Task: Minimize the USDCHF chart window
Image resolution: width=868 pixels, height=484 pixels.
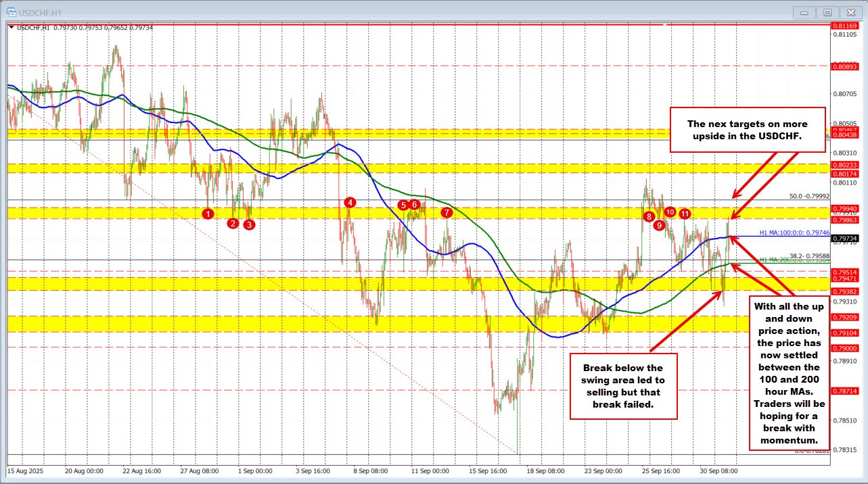Action: (x=804, y=11)
